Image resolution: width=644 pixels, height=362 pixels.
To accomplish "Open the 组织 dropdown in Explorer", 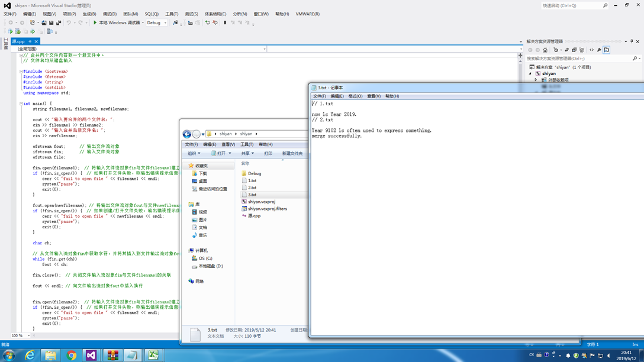I will pyautogui.click(x=194, y=154).
